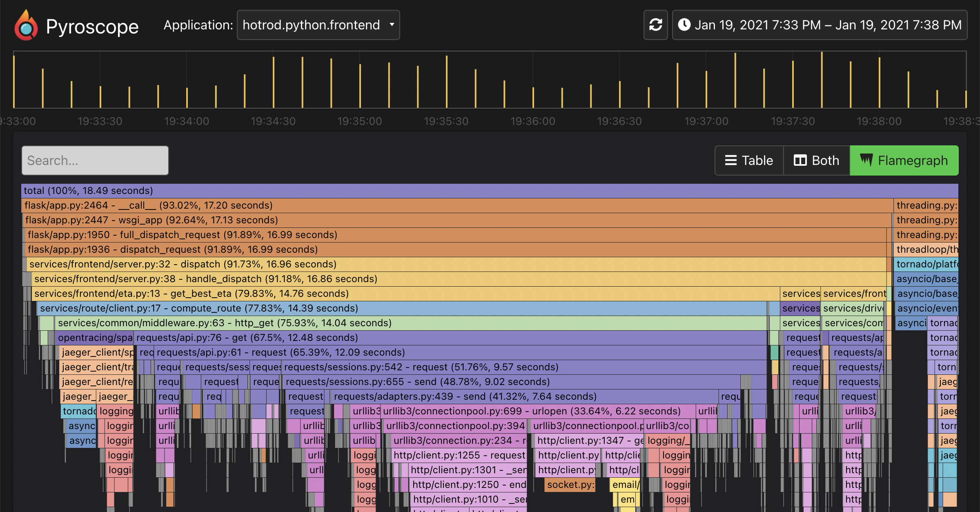Click the Search input field
This screenshot has width=980, height=512.
96,160
